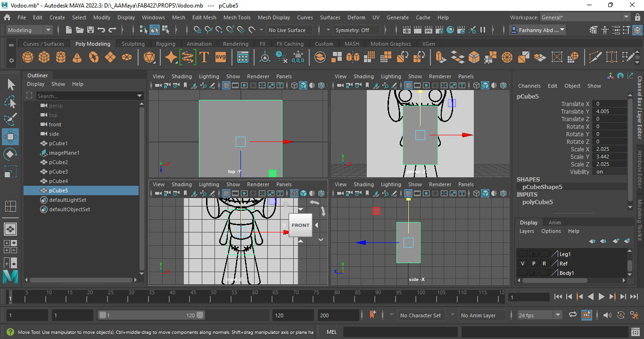Viewport: 644px width, 339px height.
Task: Click the Translate Y value field
Action: (x=610, y=111)
